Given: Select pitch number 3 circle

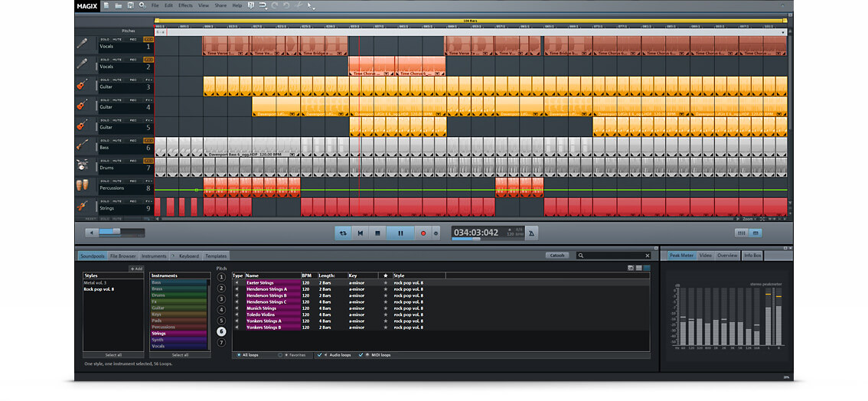Looking at the screenshot, I should click(221, 298).
